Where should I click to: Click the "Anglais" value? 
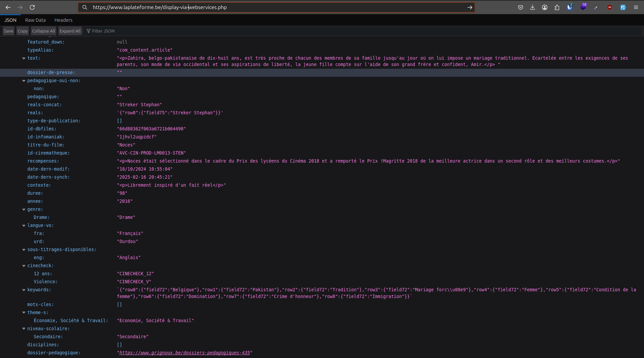129,257
